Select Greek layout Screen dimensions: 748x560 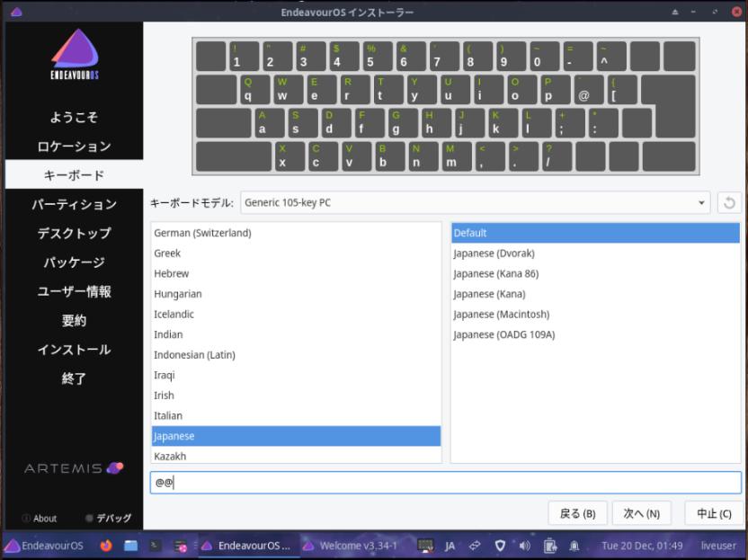pos(296,253)
